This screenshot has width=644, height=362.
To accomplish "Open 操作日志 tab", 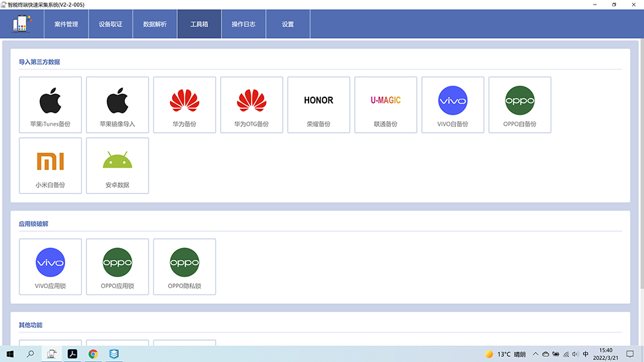I will coord(243,24).
